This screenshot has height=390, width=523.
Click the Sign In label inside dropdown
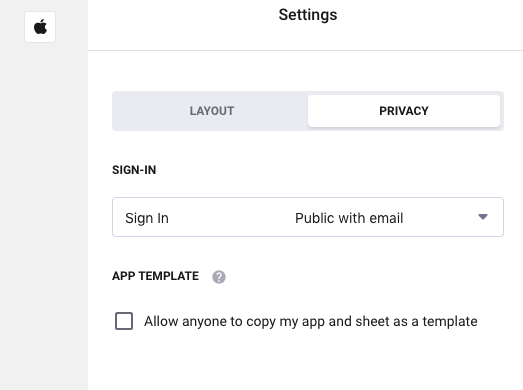(147, 218)
